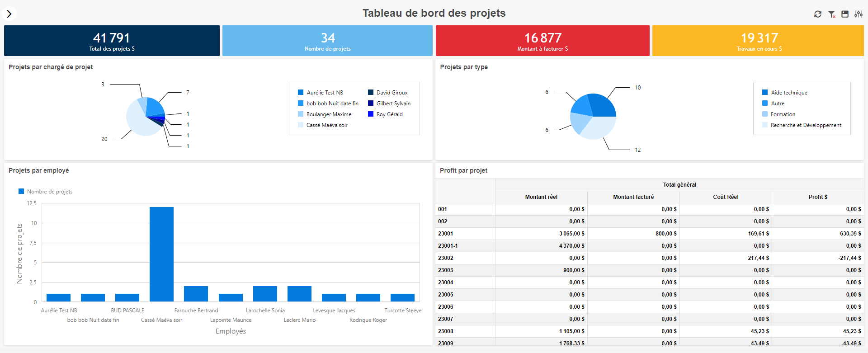Sort by Montant facturé column header

(x=633, y=197)
